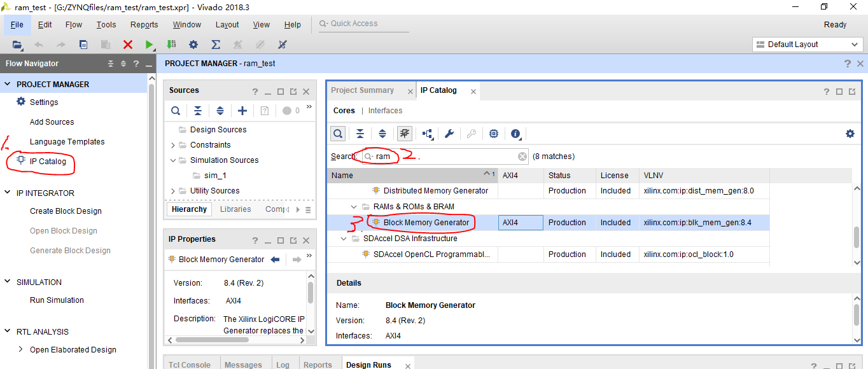868x369 pixels.
Task: Click search icon in Sources panel
Action: tap(176, 111)
